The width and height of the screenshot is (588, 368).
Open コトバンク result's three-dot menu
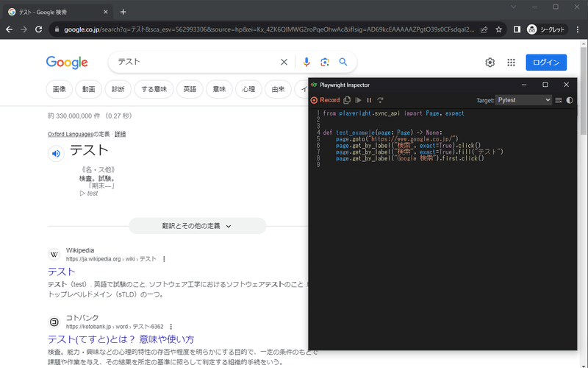pyautogui.click(x=171, y=327)
